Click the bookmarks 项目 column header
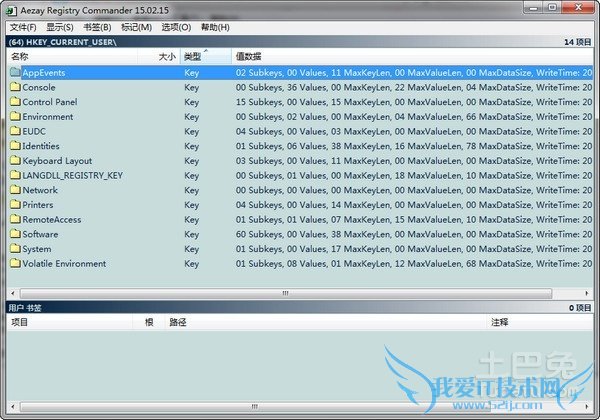 point(70,322)
